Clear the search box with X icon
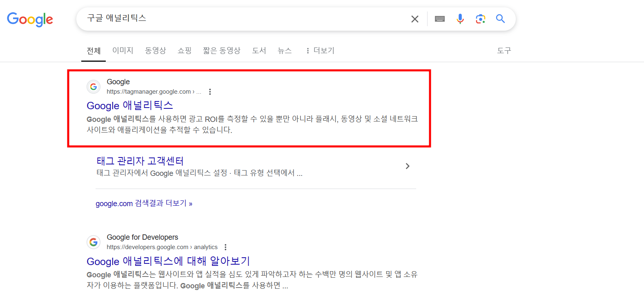The width and height of the screenshot is (644, 308). (x=415, y=19)
